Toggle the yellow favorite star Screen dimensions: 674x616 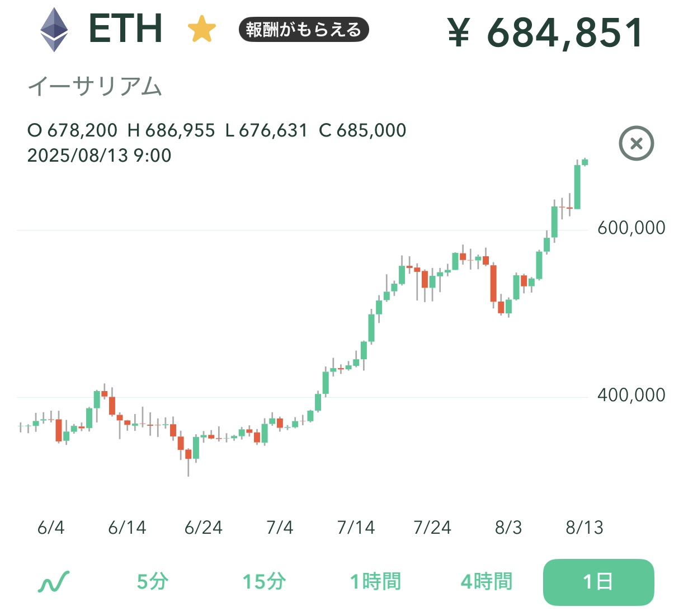tap(201, 30)
